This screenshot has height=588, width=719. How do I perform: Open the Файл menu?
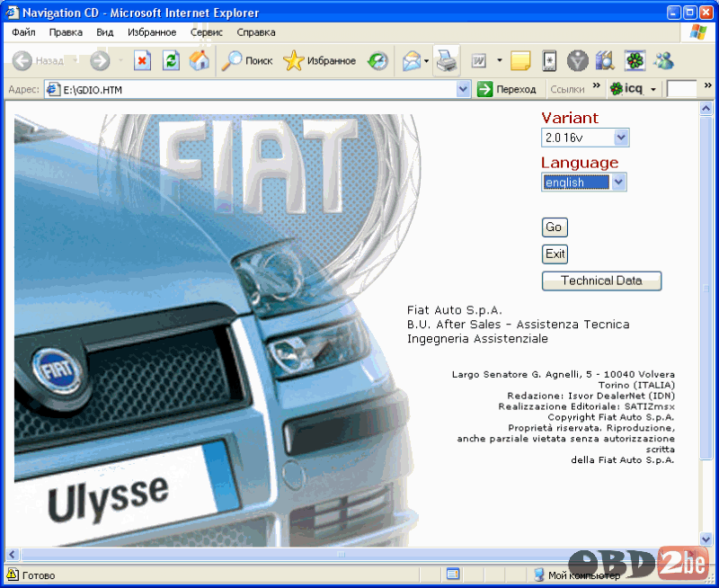(23, 32)
